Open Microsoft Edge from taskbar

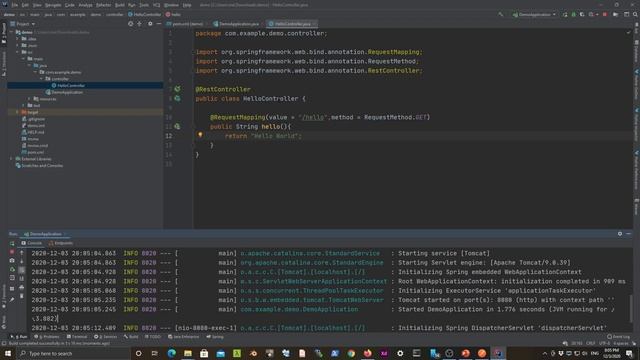171,353
